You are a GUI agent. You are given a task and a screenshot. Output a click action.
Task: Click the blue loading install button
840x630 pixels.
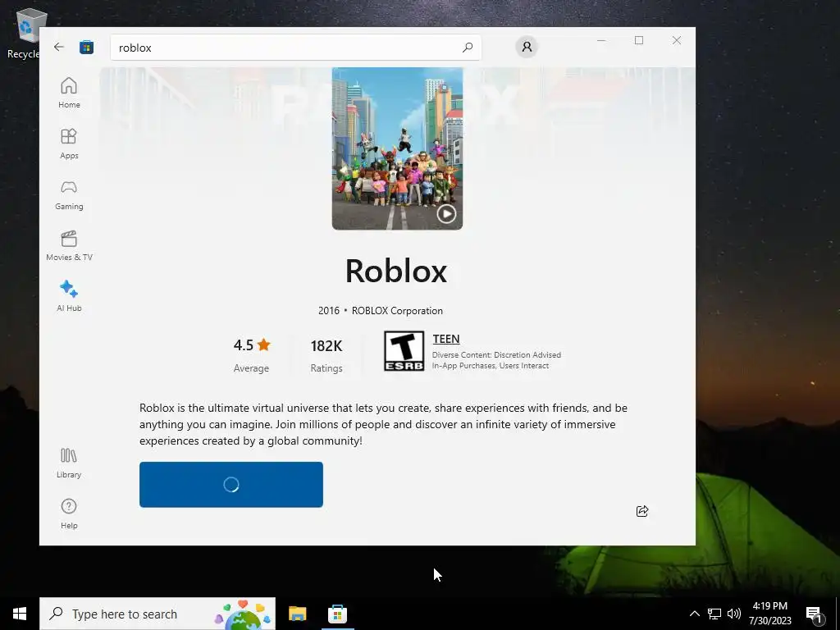click(231, 484)
